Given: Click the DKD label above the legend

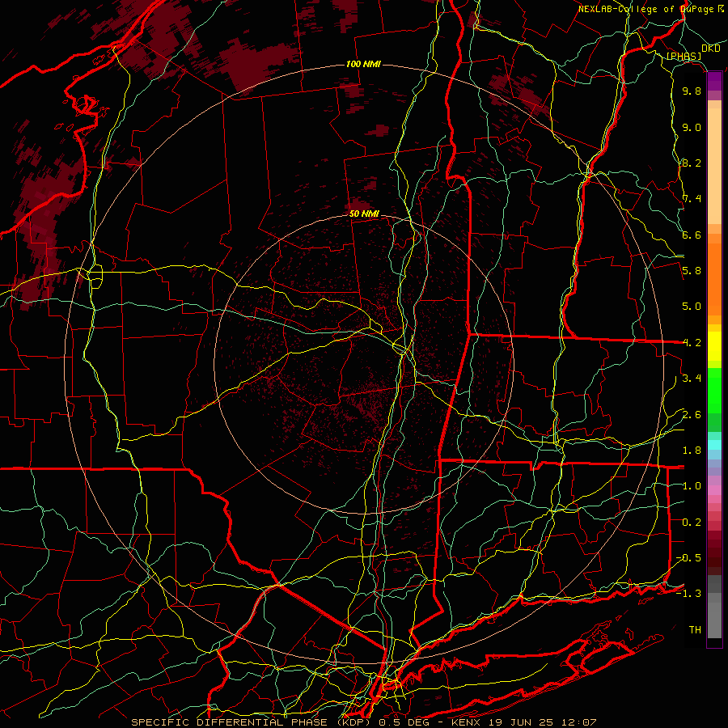Looking at the screenshot, I should 710,49.
